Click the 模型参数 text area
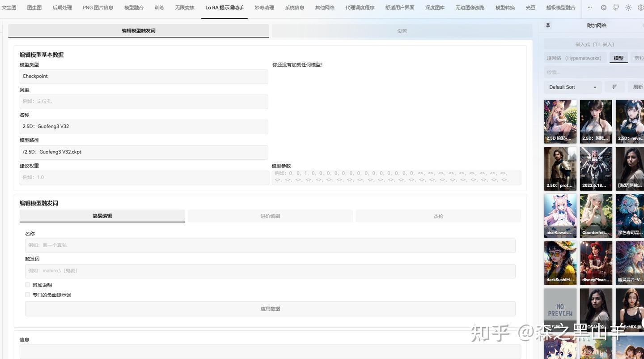This screenshot has width=644, height=359. coord(396,178)
